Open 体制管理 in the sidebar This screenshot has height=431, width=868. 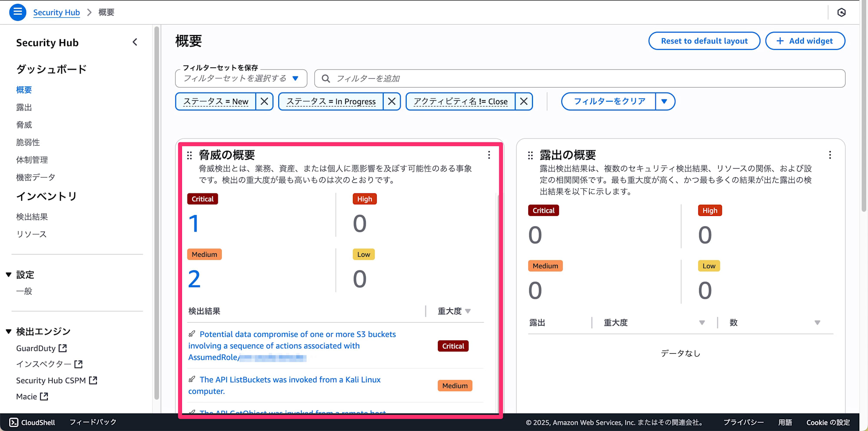point(32,160)
